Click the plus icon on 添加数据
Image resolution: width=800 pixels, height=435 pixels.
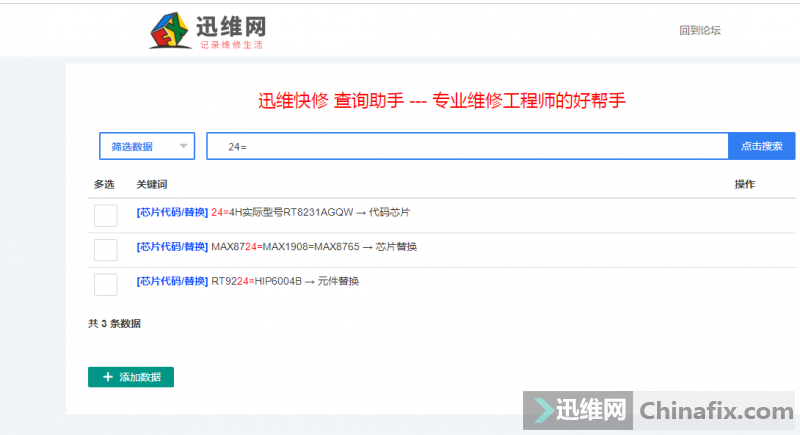click(108, 377)
